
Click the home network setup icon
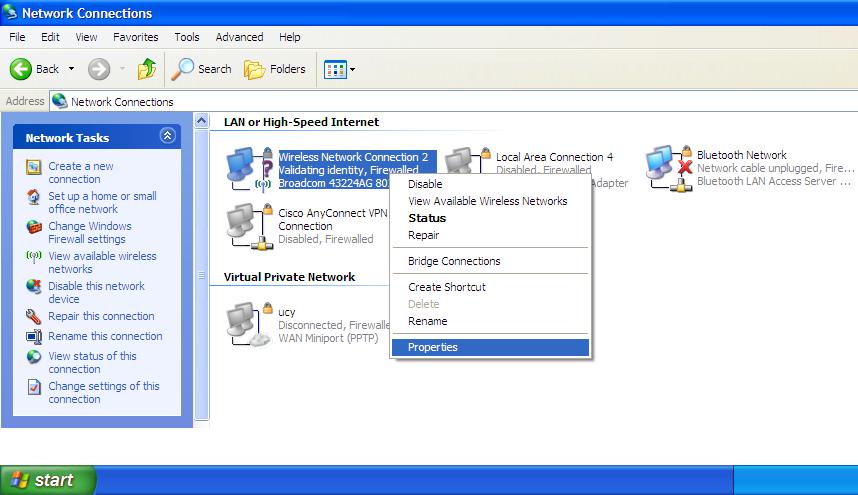pos(33,197)
